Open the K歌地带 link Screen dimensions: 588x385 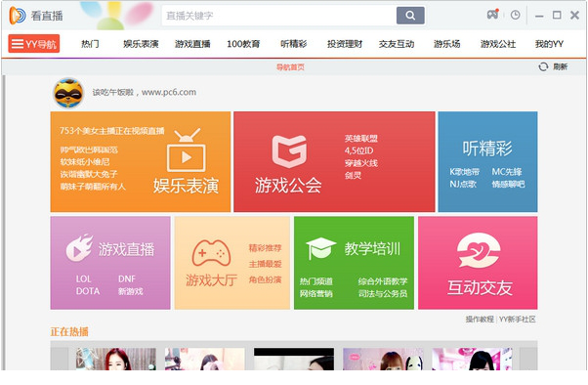tap(465, 172)
